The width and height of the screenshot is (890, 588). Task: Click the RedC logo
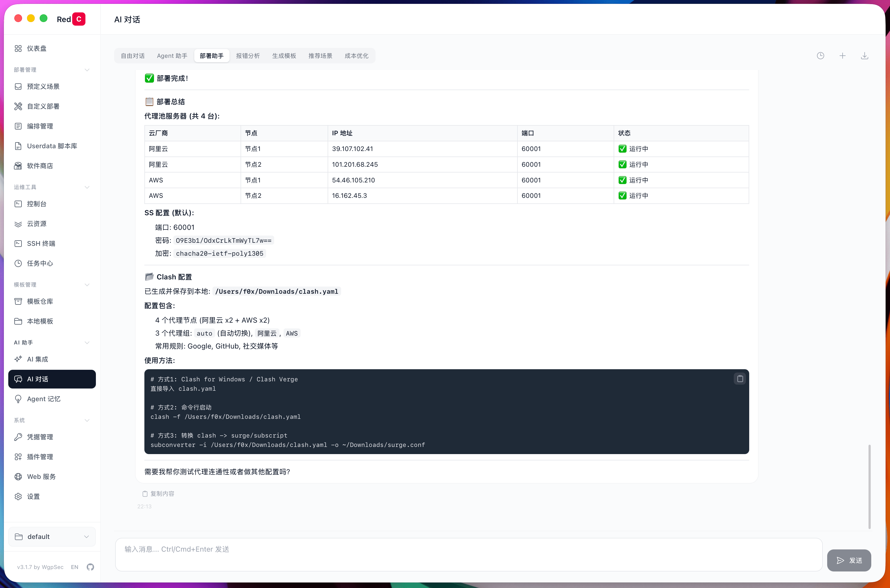click(x=71, y=19)
